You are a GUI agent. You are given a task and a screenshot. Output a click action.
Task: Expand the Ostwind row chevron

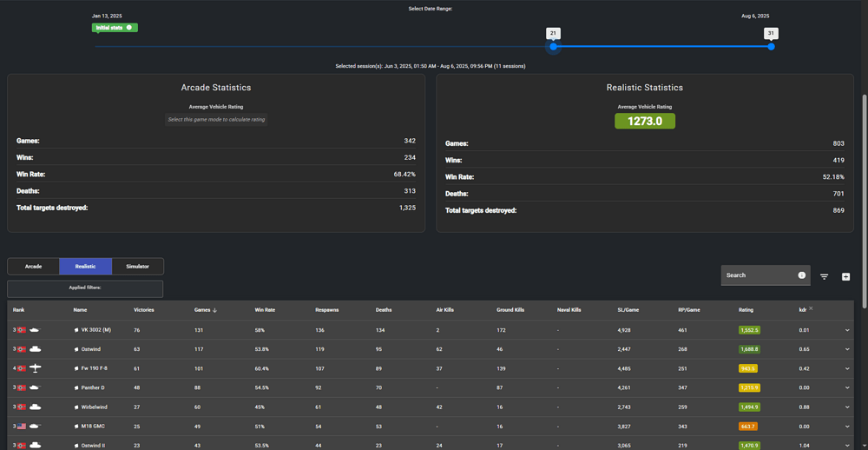point(847,349)
